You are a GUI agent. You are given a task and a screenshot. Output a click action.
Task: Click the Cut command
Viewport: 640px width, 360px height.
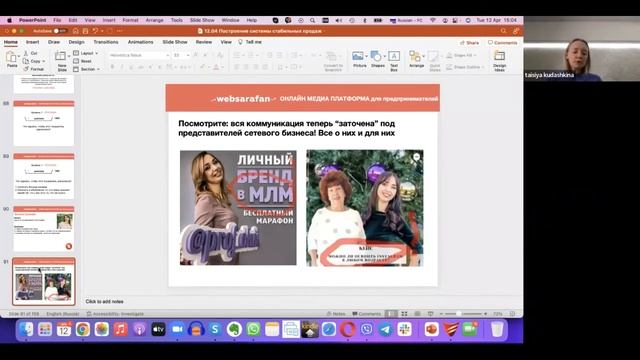[x=31, y=53]
